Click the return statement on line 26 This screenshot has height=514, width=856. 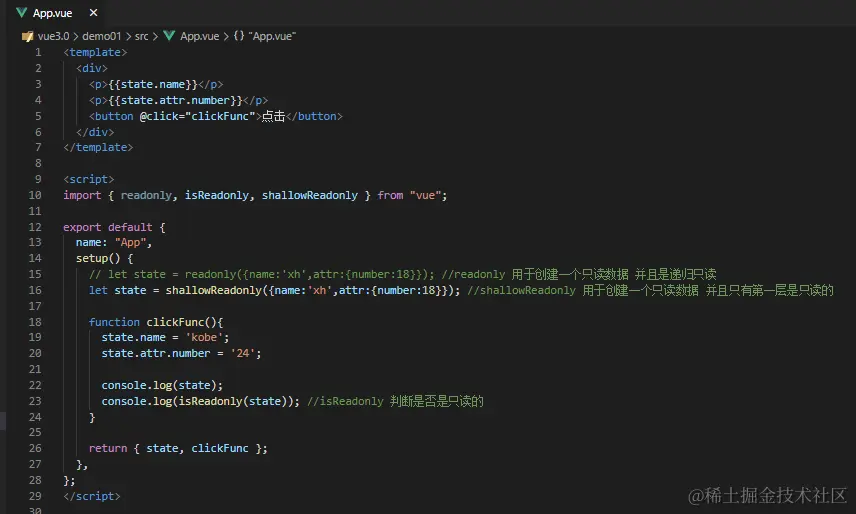(178, 448)
